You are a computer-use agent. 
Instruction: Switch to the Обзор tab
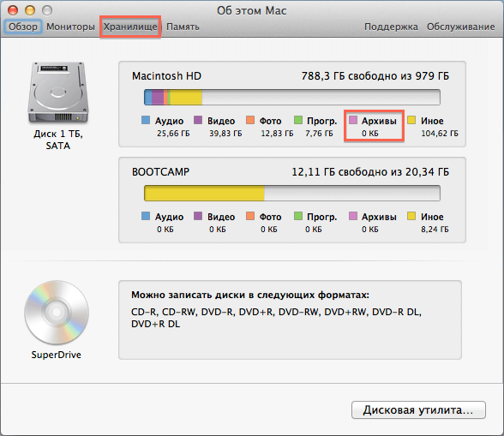(23, 27)
